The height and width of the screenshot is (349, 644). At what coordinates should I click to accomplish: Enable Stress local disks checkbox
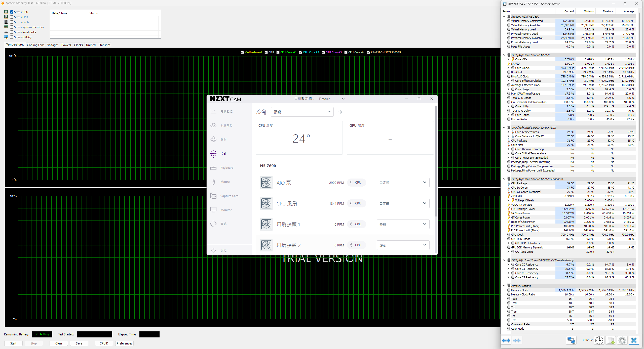click(12, 32)
